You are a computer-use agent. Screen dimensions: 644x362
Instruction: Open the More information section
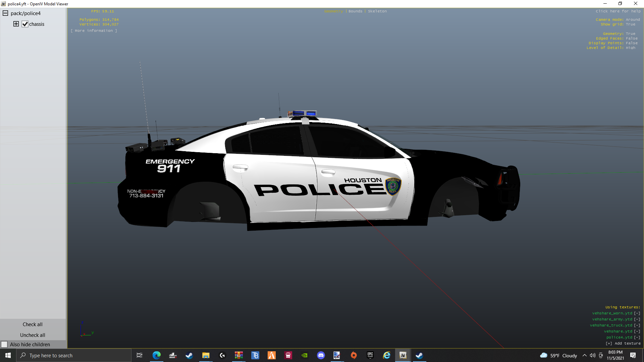(x=94, y=31)
